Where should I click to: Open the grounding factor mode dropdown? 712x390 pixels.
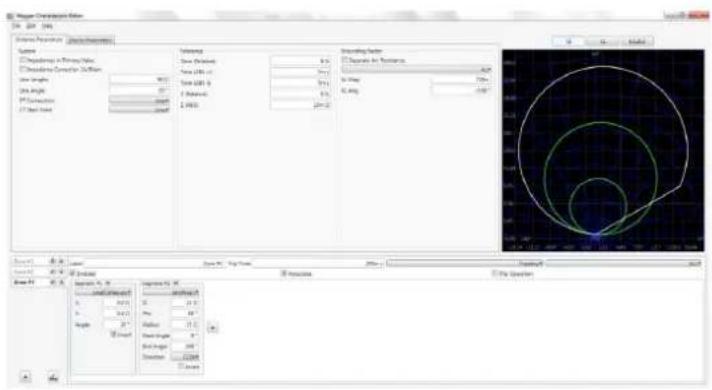pos(416,69)
